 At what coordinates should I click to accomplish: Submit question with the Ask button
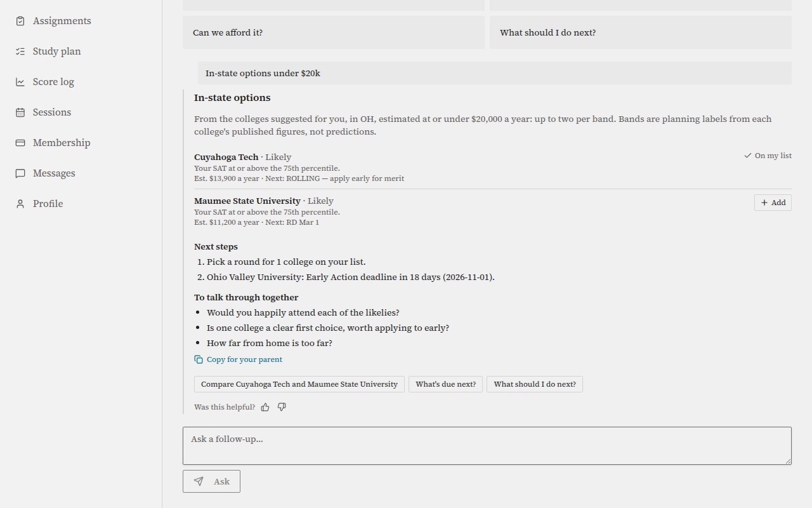point(211,481)
